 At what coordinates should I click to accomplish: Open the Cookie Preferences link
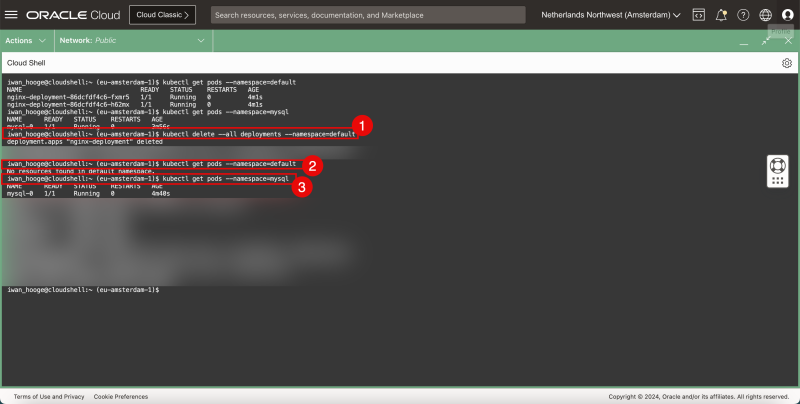pyautogui.click(x=121, y=396)
